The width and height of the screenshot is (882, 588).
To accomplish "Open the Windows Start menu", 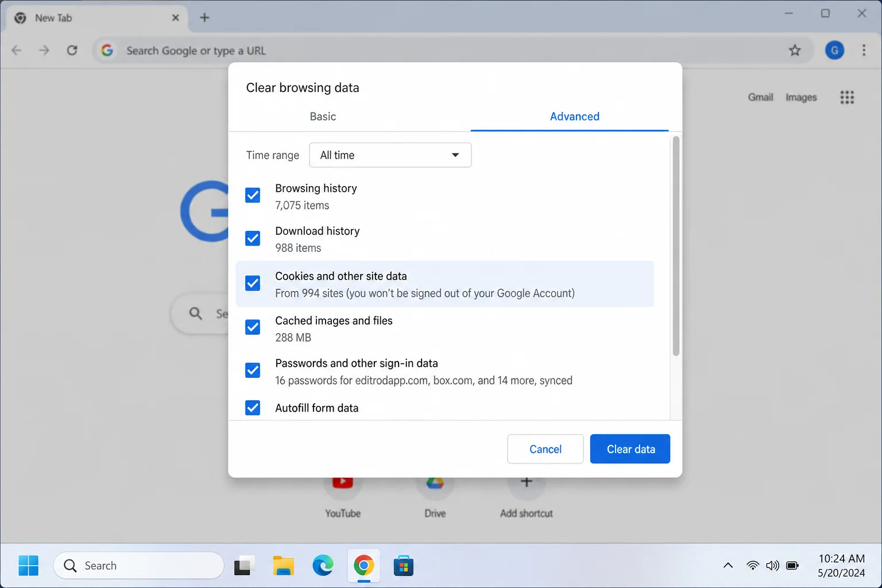I will point(28,566).
